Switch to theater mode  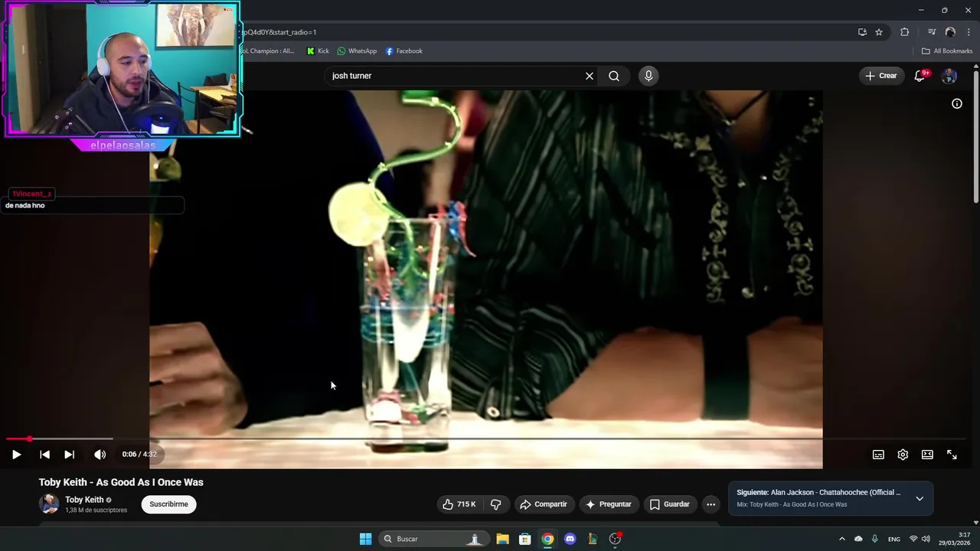[x=927, y=455]
